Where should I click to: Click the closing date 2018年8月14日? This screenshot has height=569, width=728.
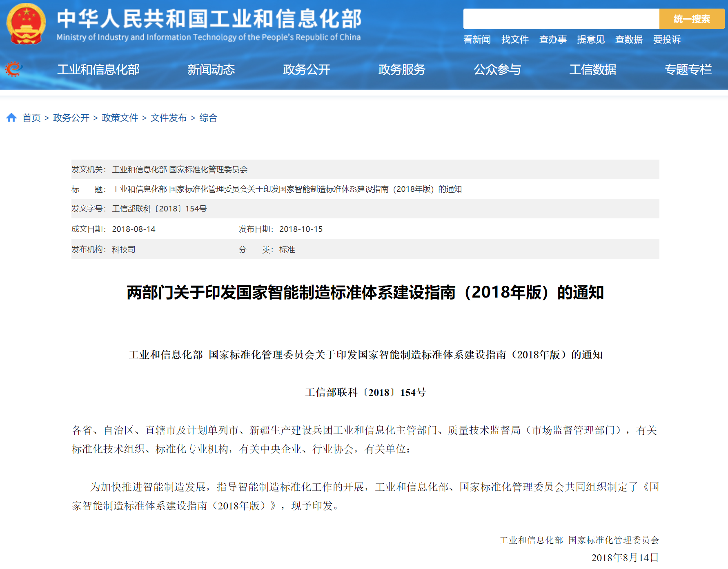click(x=625, y=558)
